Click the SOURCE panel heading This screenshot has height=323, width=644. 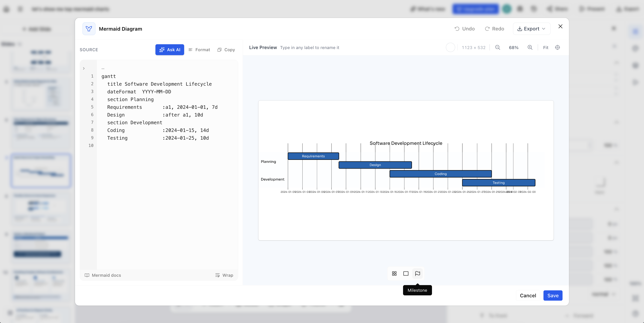(x=89, y=50)
